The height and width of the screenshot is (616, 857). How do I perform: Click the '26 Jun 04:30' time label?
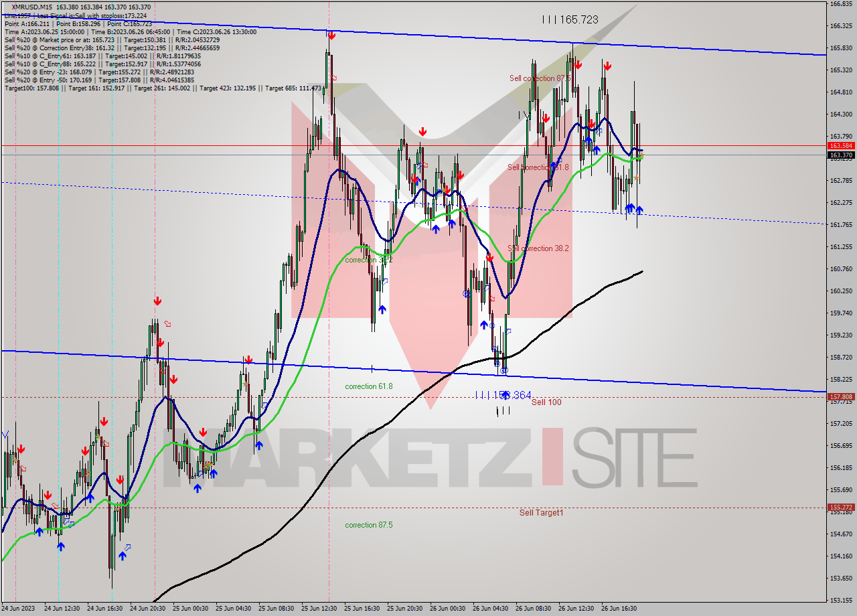click(x=490, y=609)
